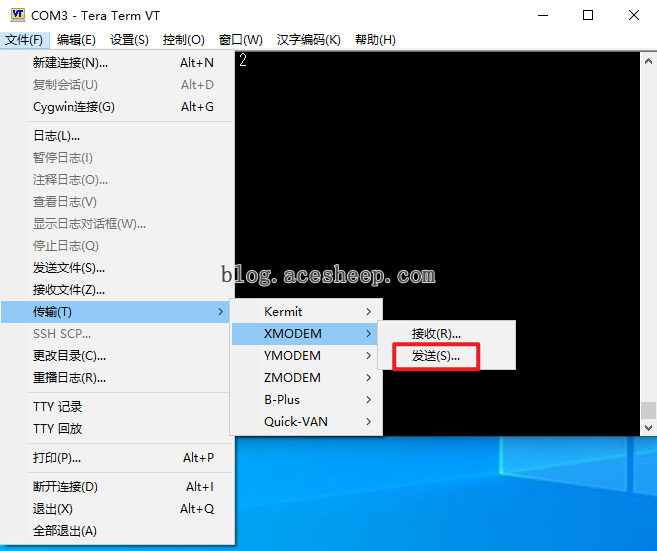Screen dimensions: 657x551
Task: Choose 发送文件(S)... menu entry
Action: pos(117,268)
